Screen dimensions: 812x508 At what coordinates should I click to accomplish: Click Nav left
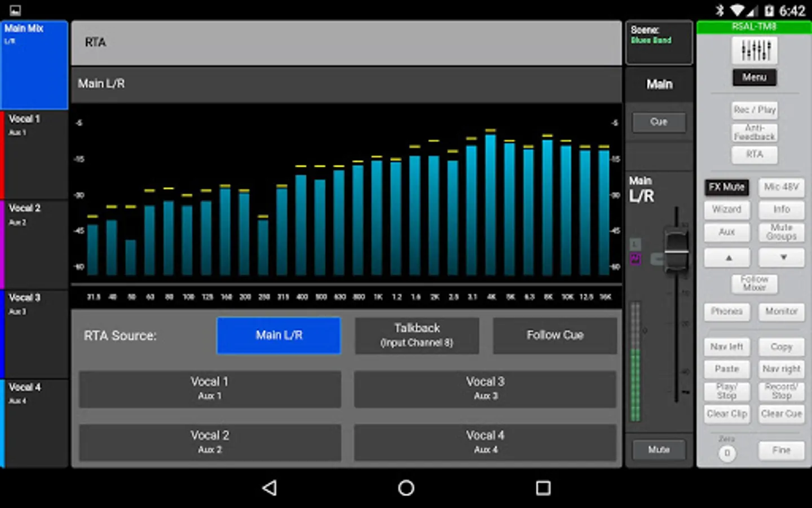coord(727,347)
